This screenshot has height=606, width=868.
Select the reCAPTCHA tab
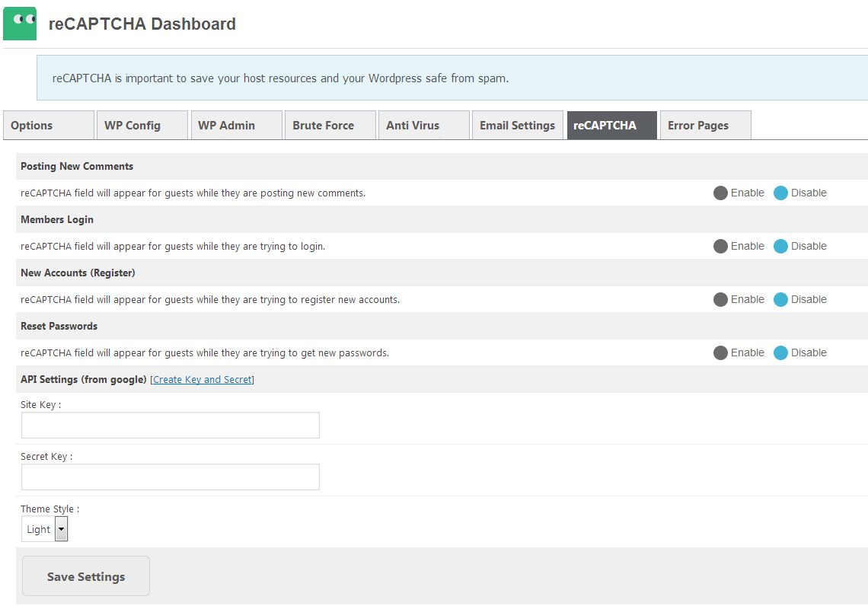coord(611,126)
